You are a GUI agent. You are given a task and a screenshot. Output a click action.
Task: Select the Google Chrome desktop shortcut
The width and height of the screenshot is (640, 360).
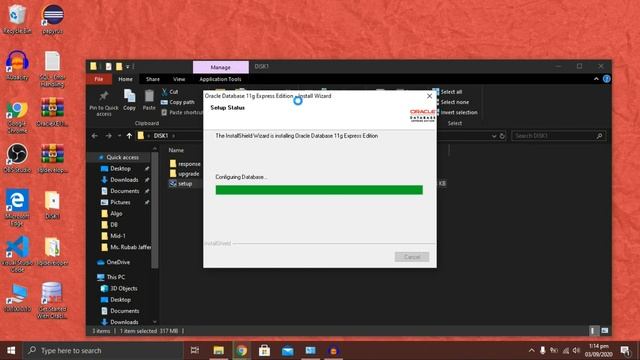click(x=17, y=116)
